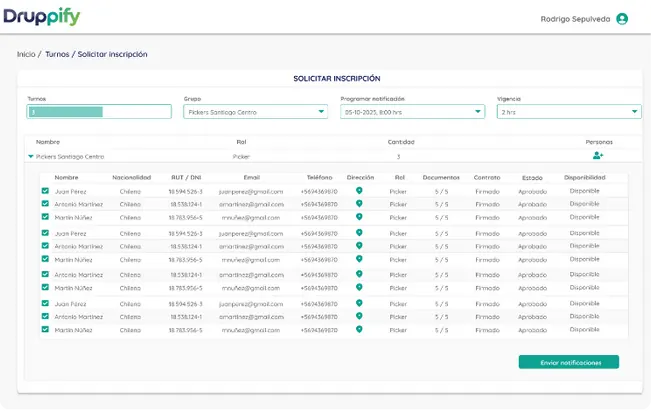The height and width of the screenshot is (411, 651).
Task: Uncheck the topmost Antonio Martinez checkbox
Action: point(45,204)
